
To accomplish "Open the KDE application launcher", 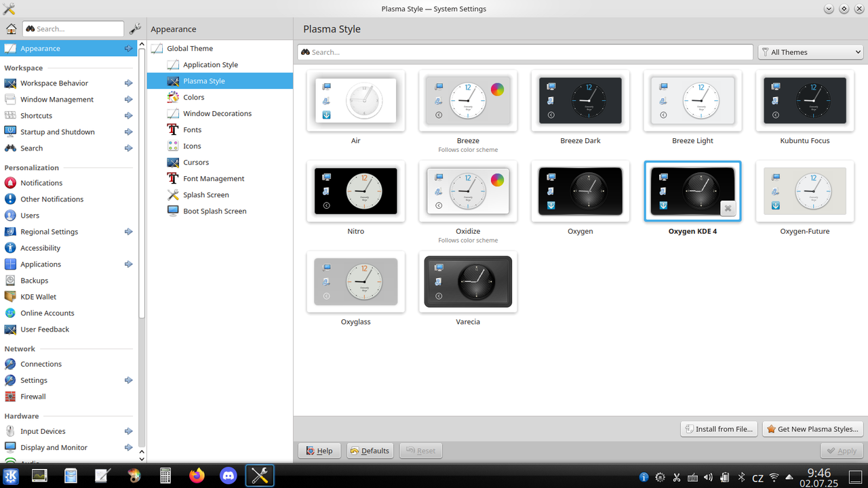I will point(12,476).
